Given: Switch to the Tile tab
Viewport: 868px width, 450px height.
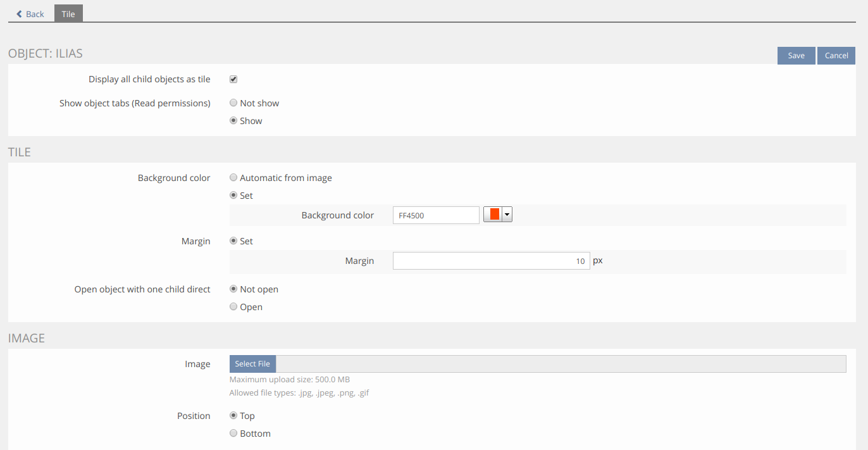Looking at the screenshot, I should (68, 14).
